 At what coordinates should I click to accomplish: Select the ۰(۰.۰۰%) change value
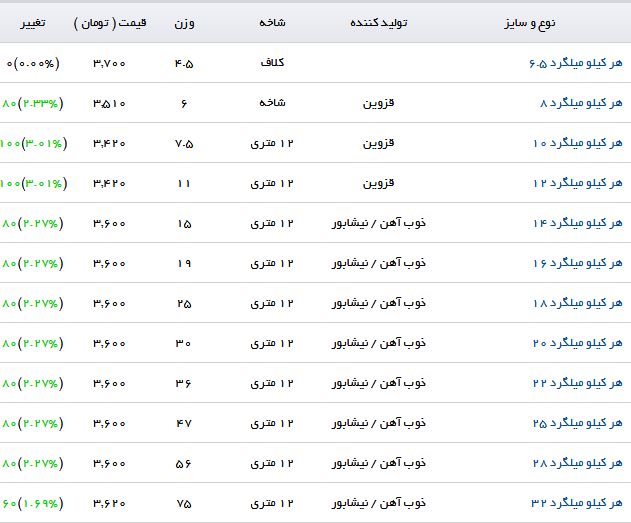point(33,64)
